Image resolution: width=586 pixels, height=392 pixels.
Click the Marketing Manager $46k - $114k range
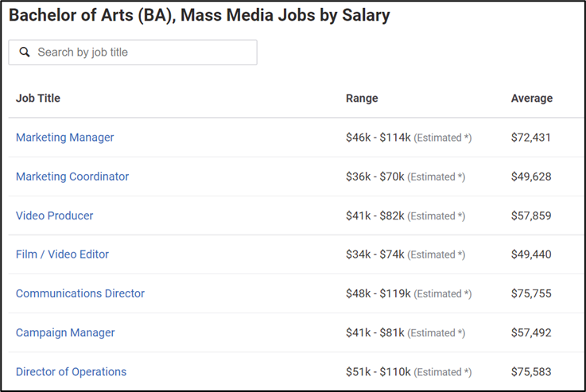[378, 138]
